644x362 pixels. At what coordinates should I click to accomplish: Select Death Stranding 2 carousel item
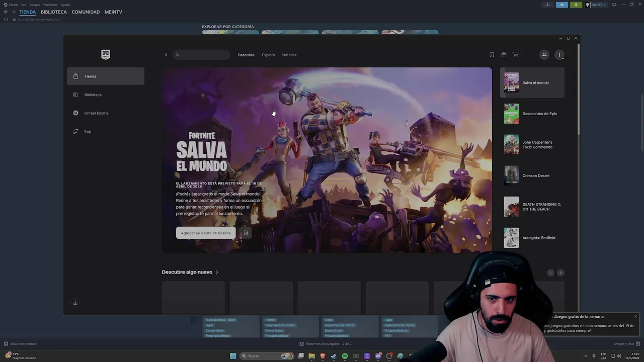(x=532, y=207)
